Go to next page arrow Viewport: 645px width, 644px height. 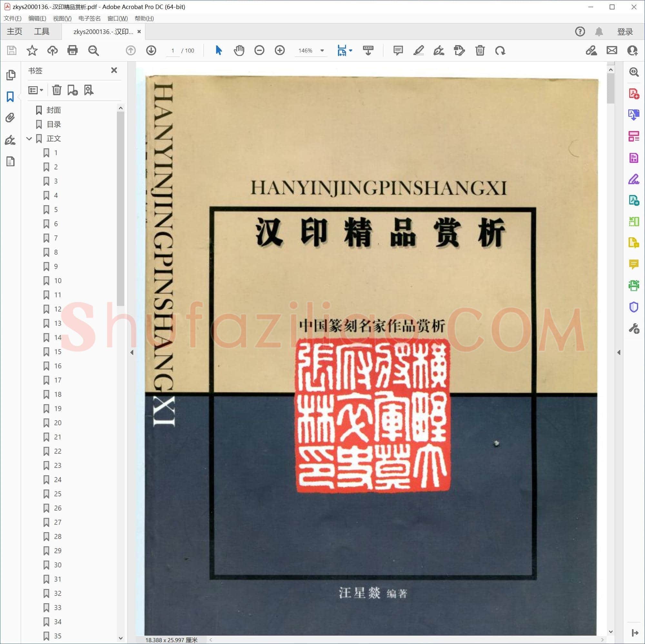pos(151,50)
